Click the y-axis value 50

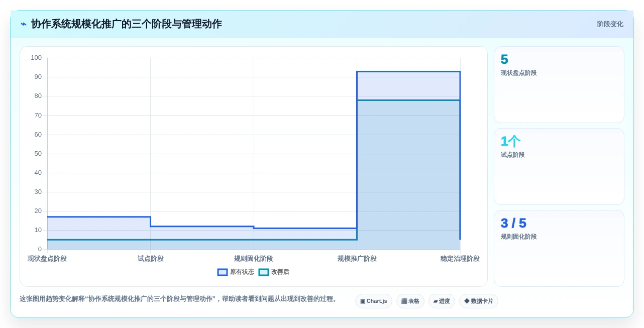point(38,154)
